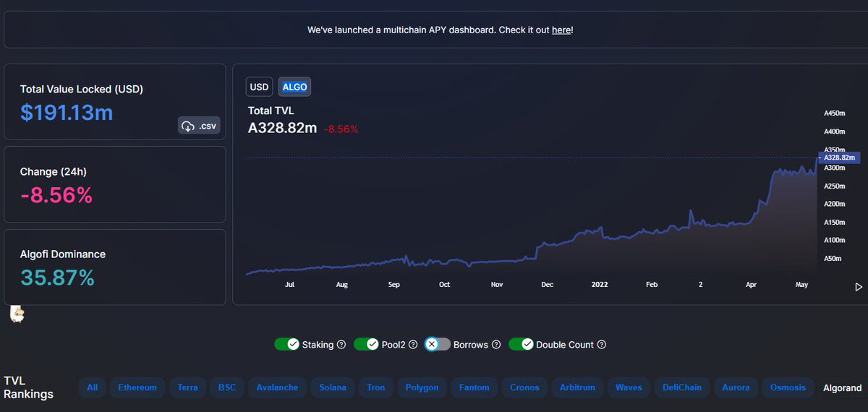Click the play arrow at chart's right edge
The width and height of the screenshot is (868, 412).
[x=859, y=287]
